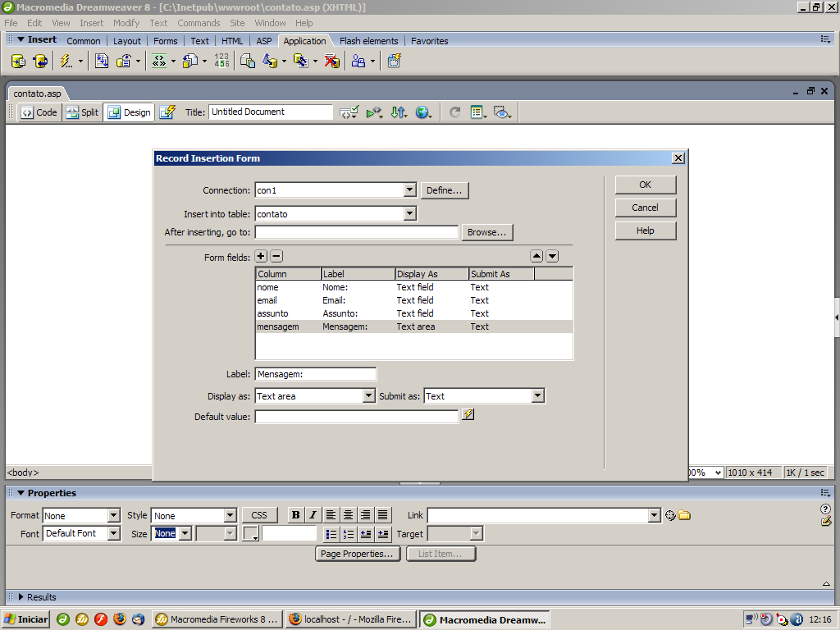Open the Site menu
Image resolution: width=840 pixels, height=630 pixels.
tap(237, 23)
